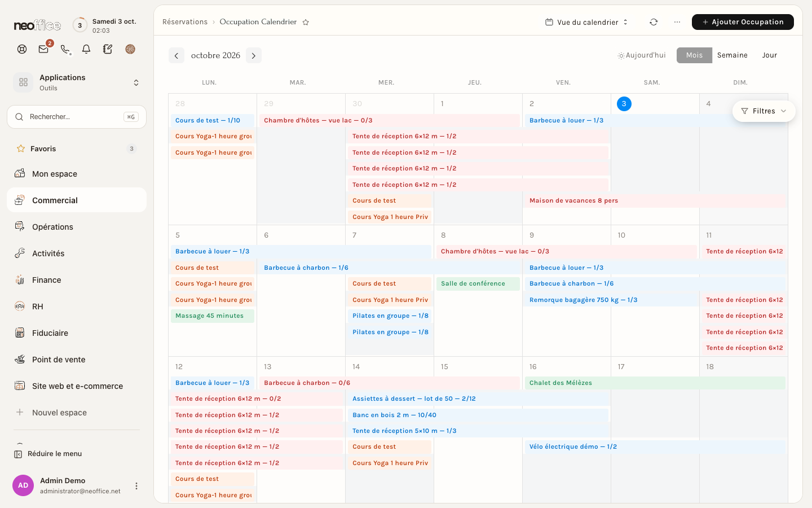812x508 pixels.
Task: Open the Salle de conférence event
Action: click(x=478, y=284)
